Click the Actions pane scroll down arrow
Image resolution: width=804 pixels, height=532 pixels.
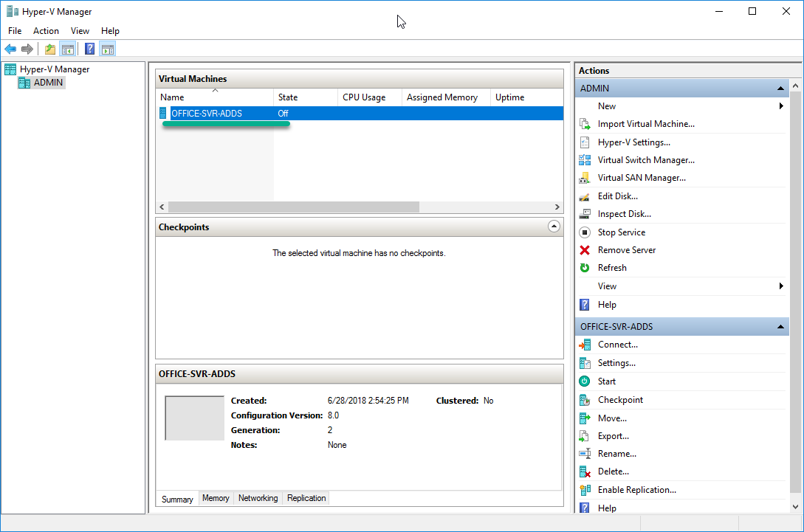click(x=795, y=507)
